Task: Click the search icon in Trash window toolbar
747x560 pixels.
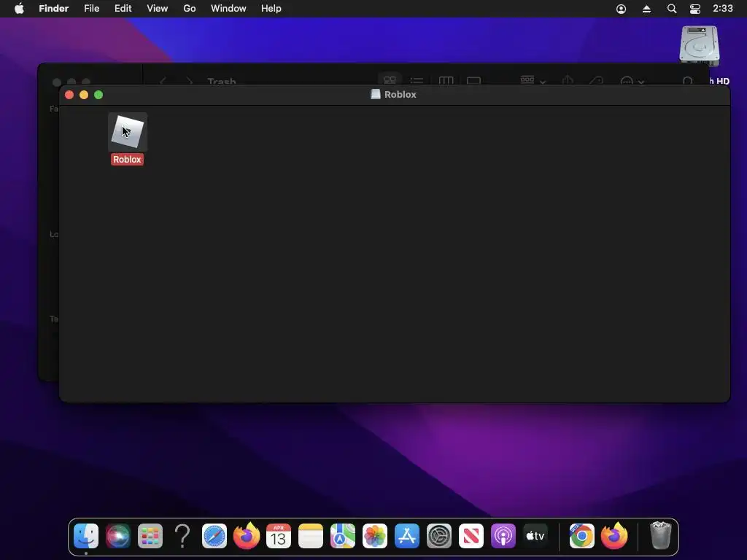Action: tap(687, 80)
